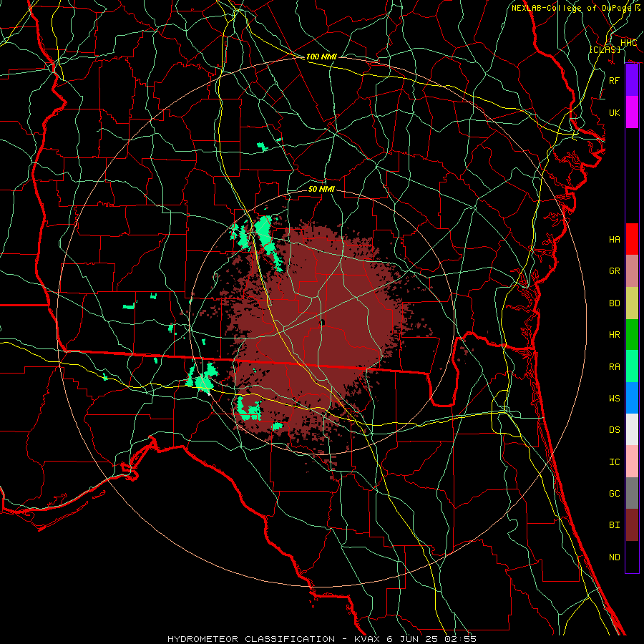Click the ND black legend swatch
This screenshot has height=644, width=644.
tap(632, 557)
